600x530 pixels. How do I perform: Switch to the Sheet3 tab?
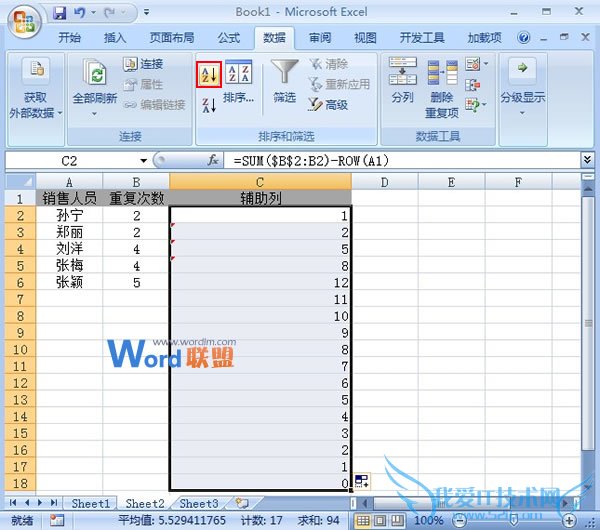click(x=199, y=503)
